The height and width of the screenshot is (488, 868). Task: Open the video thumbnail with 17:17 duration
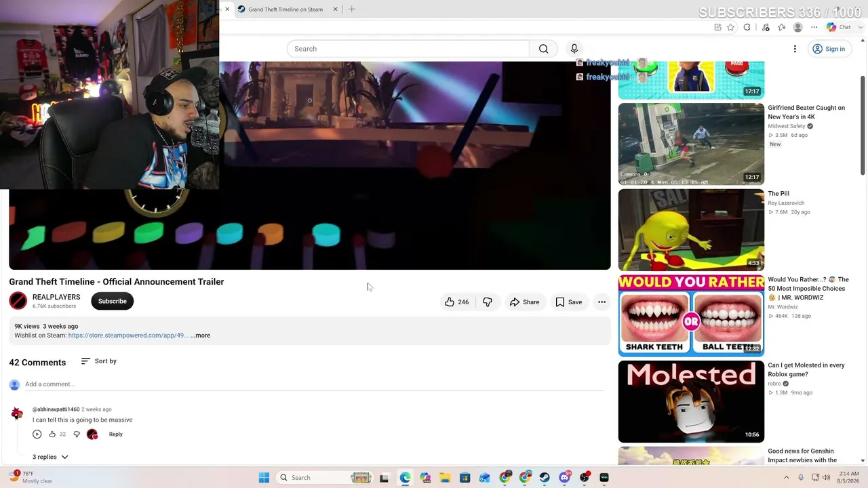[691, 80]
